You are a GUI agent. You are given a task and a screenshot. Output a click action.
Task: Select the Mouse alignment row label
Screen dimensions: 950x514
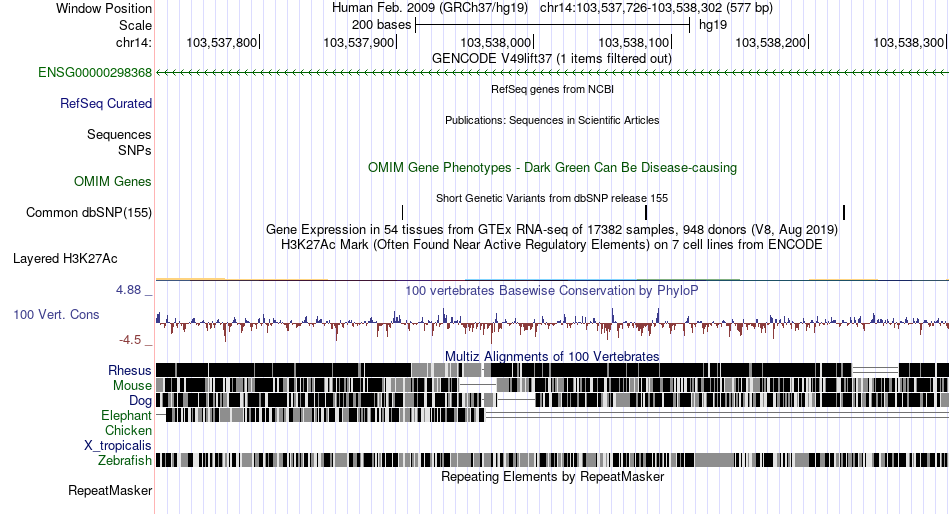132,386
